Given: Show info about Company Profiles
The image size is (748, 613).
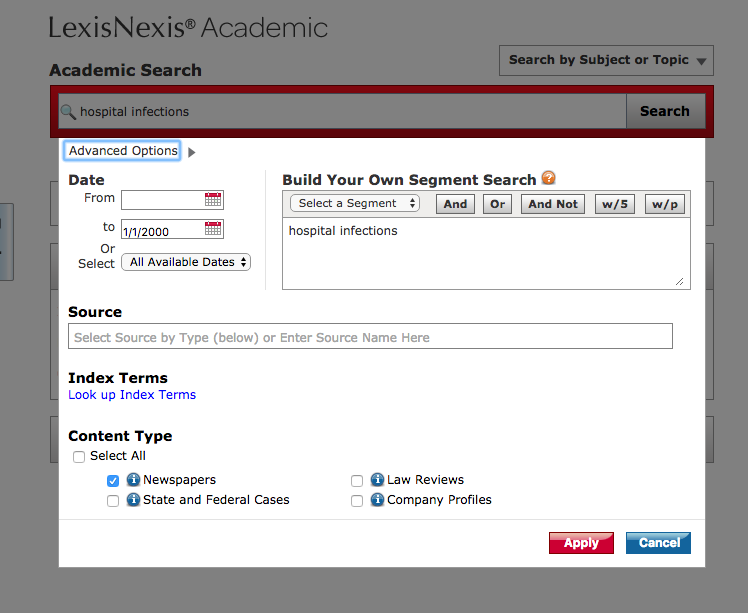Looking at the screenshot, I should point(377,499).
